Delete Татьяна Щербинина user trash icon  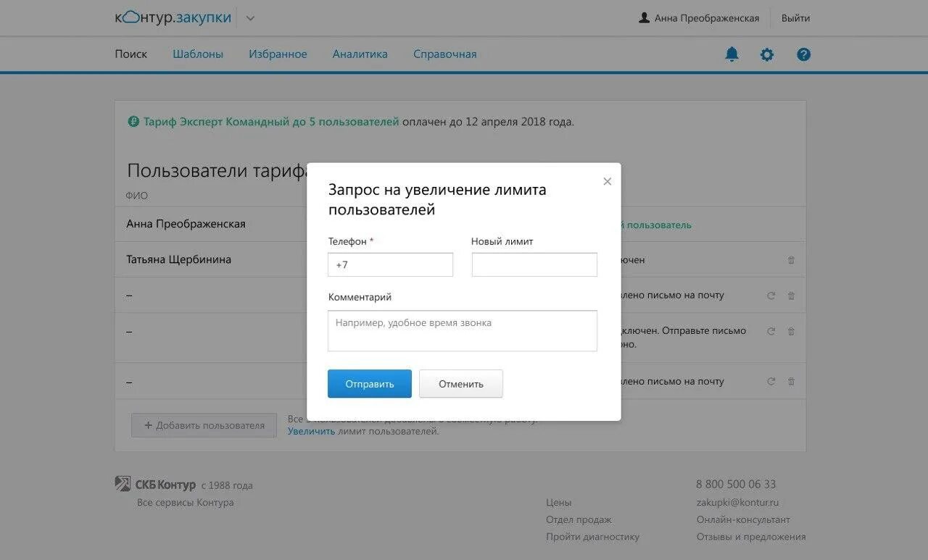pyautogui.click(x=791, y=260)
